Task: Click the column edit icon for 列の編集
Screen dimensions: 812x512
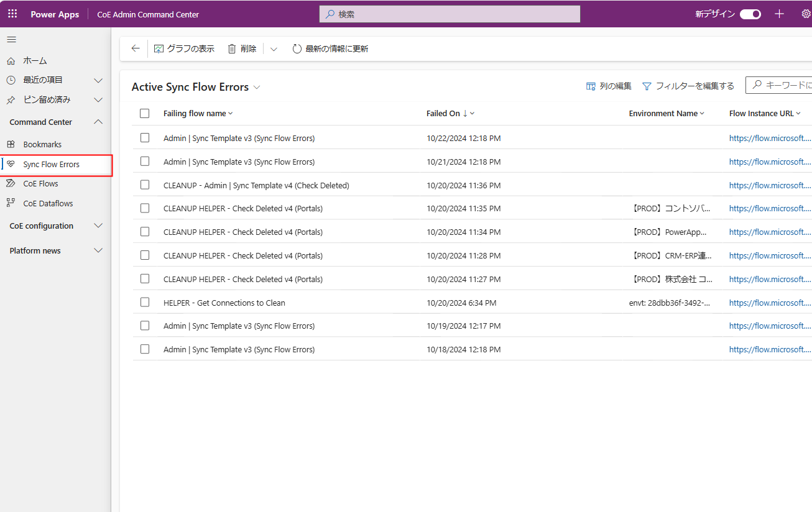Action: (x=591, y=86)
